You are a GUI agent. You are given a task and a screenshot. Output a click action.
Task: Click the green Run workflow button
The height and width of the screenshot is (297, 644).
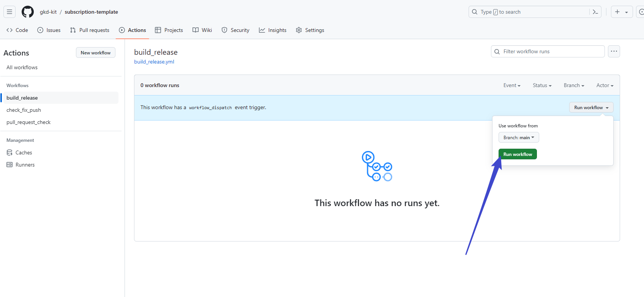click(518, 154)
